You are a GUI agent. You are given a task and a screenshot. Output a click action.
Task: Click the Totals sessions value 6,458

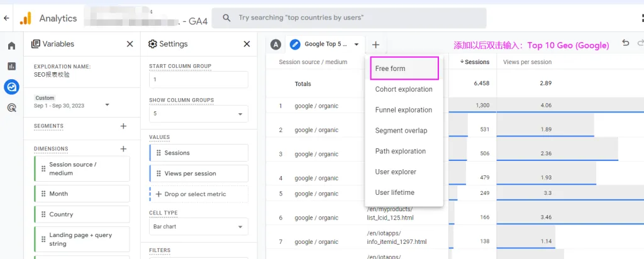[x=481, y=84]
